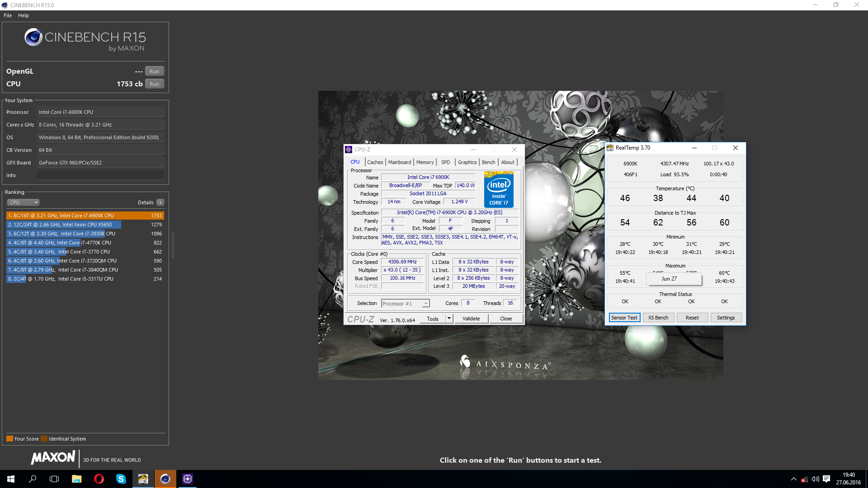Viewport: 868px width, 488px height.
Task: Open RealTemp Settings
Action: [726, 318]
